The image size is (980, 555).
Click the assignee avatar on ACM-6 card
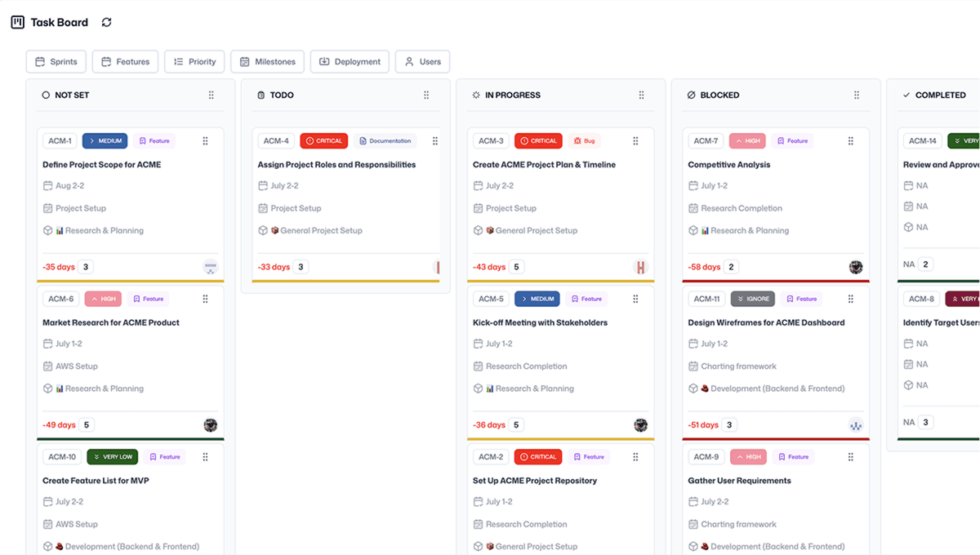pos(210,425)
